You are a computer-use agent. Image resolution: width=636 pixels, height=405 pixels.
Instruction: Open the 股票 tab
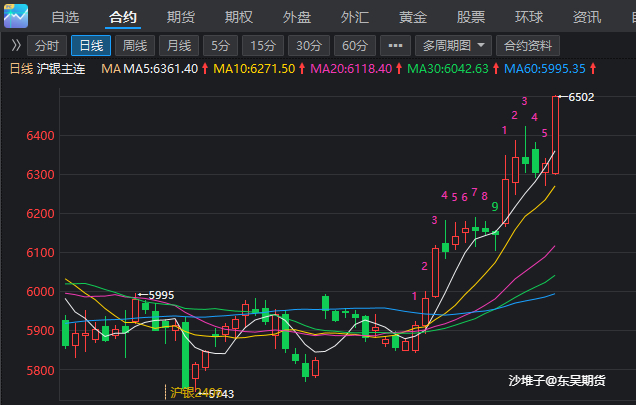click(x=471, y=17)
